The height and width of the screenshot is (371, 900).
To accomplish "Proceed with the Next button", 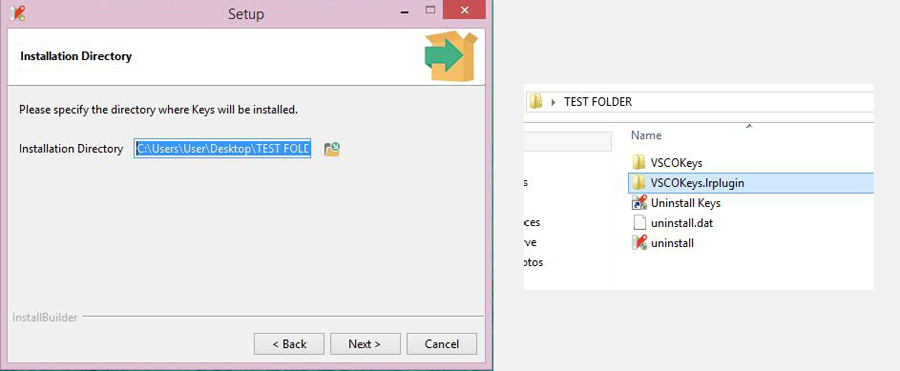I will (365, 344).
